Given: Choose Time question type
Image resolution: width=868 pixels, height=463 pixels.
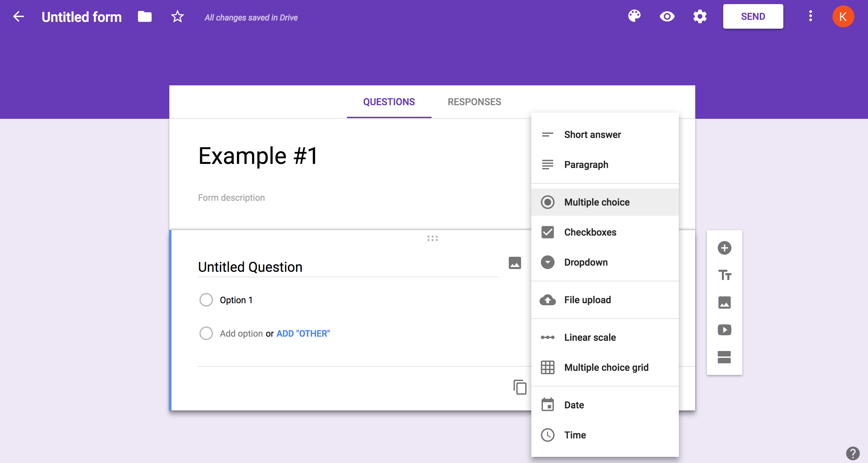Looking at the screenshot, I should click(x=605, y=435).
